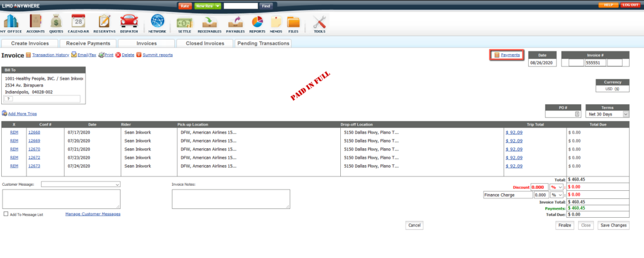Click the Rate button in top bar
The image size is (644, 258).
tap(185, 6)
